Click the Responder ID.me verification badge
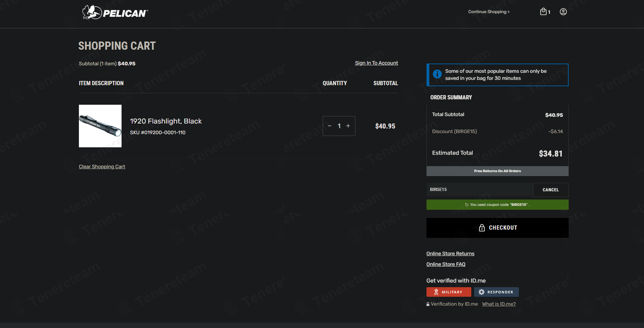Screen dimensions: 644x328 (x=496, y=292)
